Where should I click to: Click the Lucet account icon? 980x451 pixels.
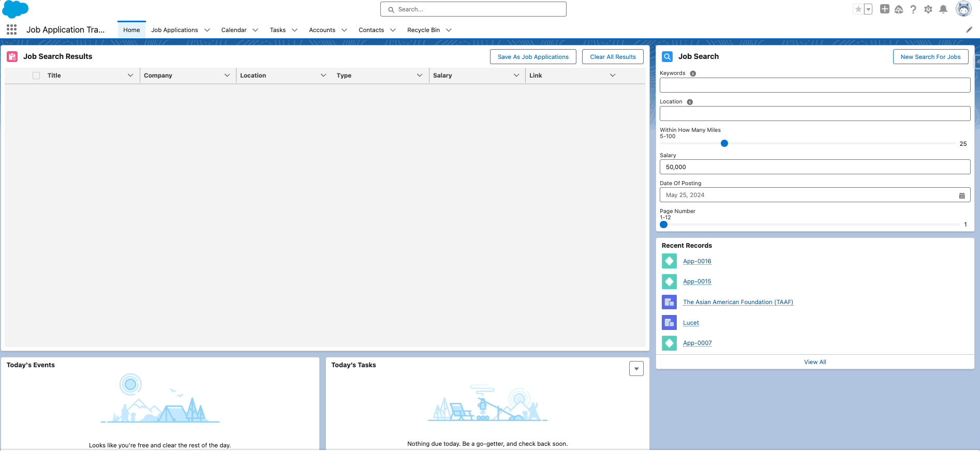pyautogui.click(x=669, y=323)
